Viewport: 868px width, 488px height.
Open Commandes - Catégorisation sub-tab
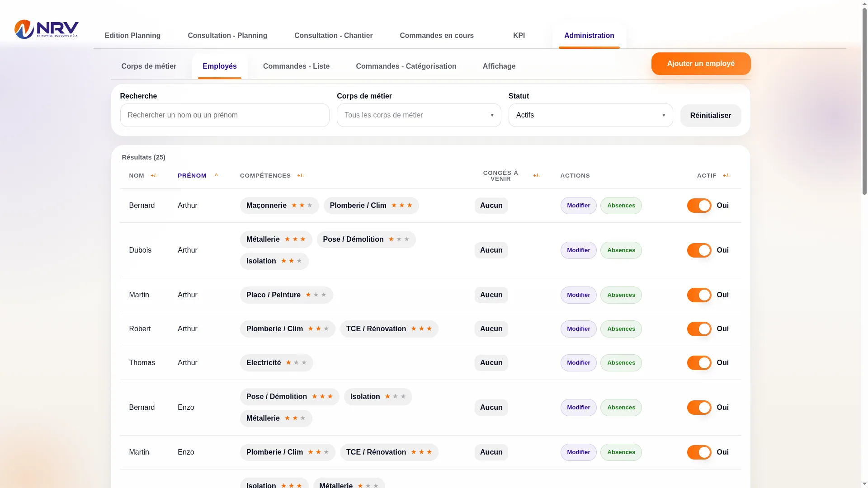click(x=406, y=66)
